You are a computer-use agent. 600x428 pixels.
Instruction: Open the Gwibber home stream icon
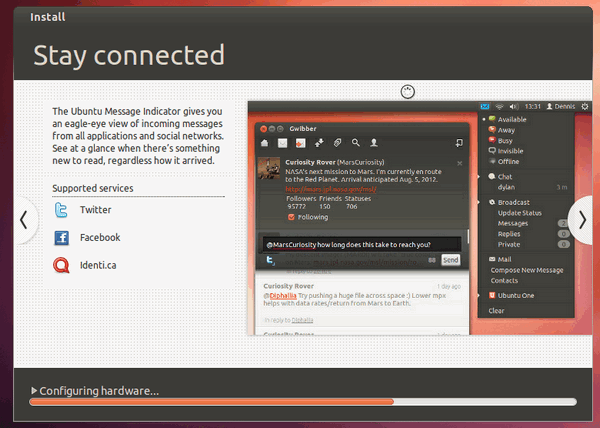266,144
